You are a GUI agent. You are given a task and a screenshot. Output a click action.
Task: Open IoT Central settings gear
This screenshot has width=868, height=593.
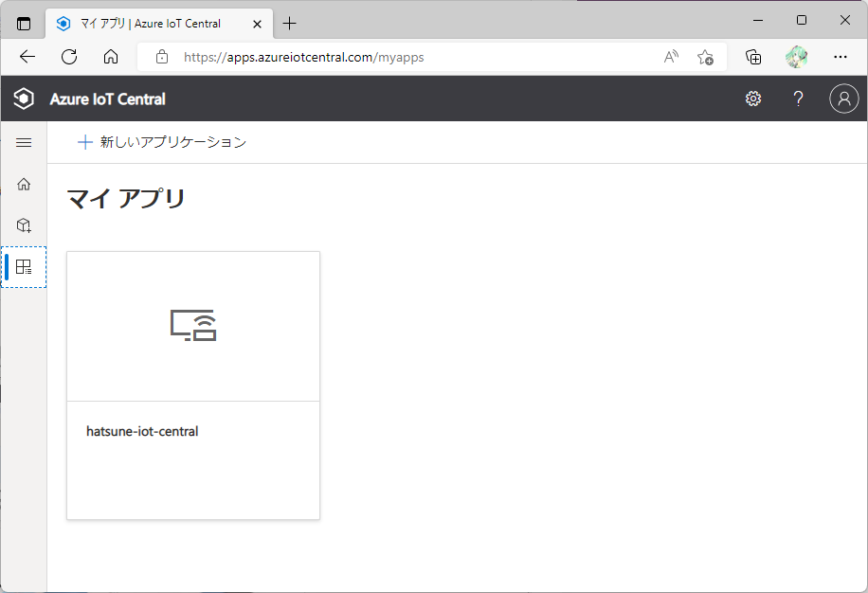[x=752, y=99]
